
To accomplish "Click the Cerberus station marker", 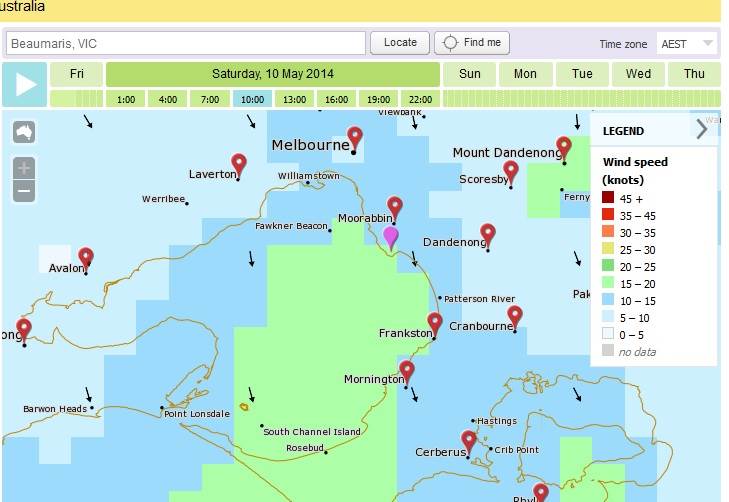I will point(468,440).
